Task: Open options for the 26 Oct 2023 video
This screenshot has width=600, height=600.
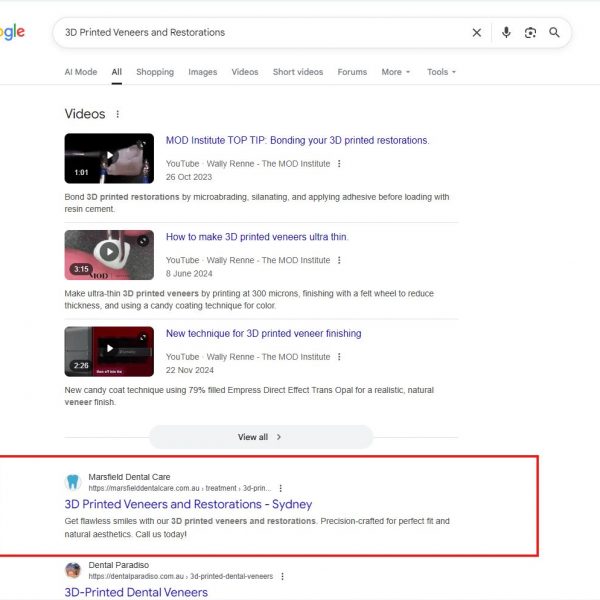Action: (x=339, y=164)
